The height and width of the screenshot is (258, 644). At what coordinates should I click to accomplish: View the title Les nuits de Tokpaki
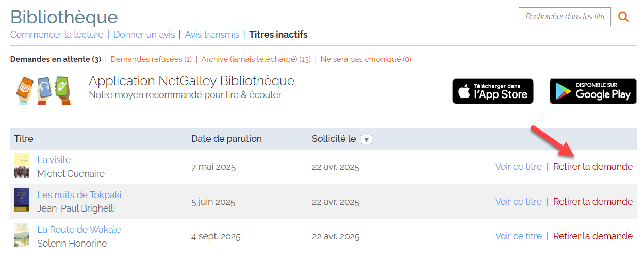pos(518,202)
